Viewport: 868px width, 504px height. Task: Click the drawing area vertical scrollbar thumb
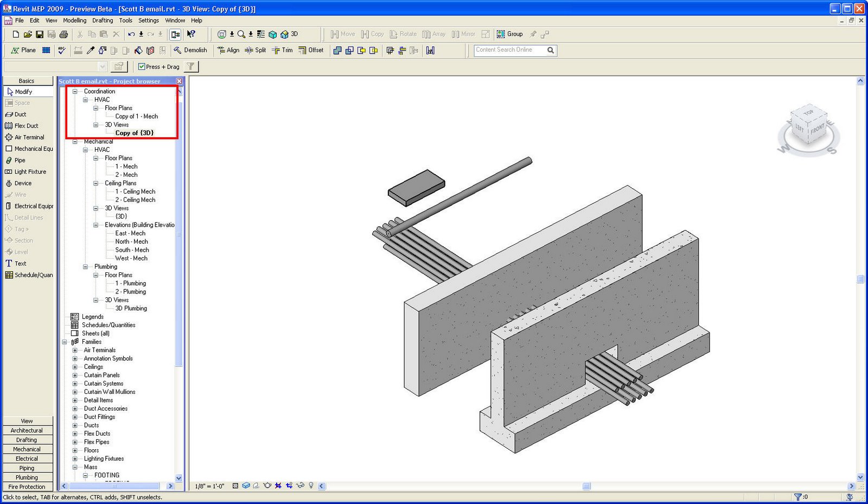pos(860,279)
